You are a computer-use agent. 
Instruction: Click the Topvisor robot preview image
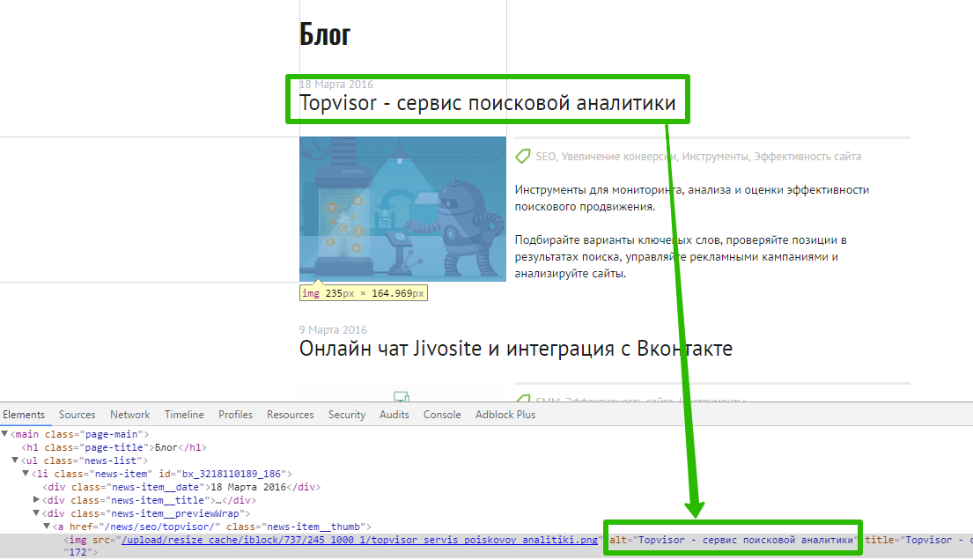click(402, 210)
